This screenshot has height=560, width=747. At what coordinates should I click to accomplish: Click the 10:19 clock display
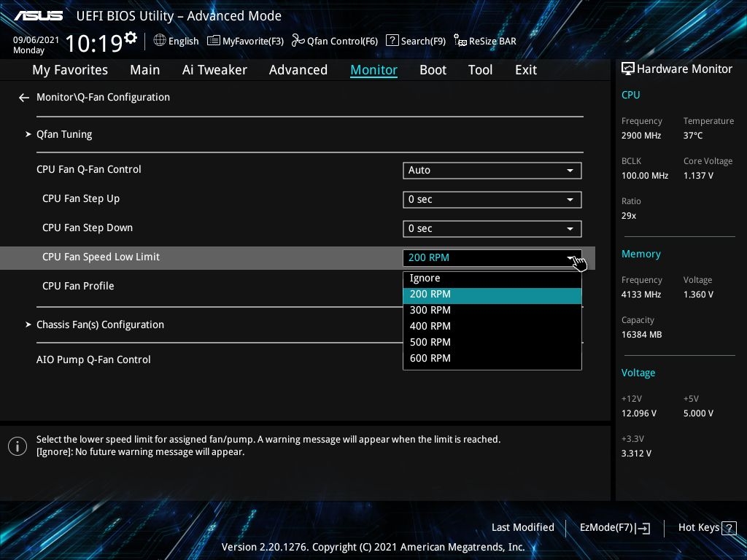click(x=94, y=43)
